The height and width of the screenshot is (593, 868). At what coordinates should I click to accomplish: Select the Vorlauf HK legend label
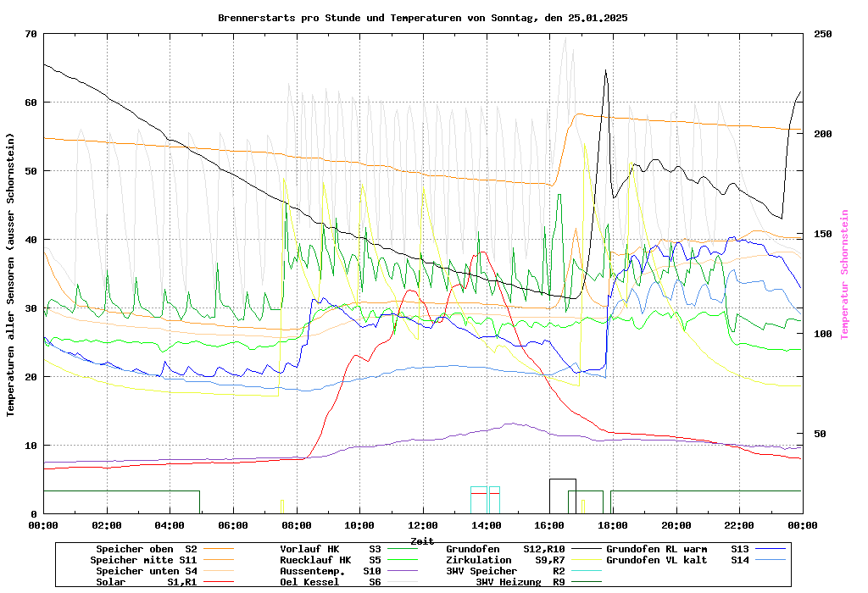pos(309,549)
